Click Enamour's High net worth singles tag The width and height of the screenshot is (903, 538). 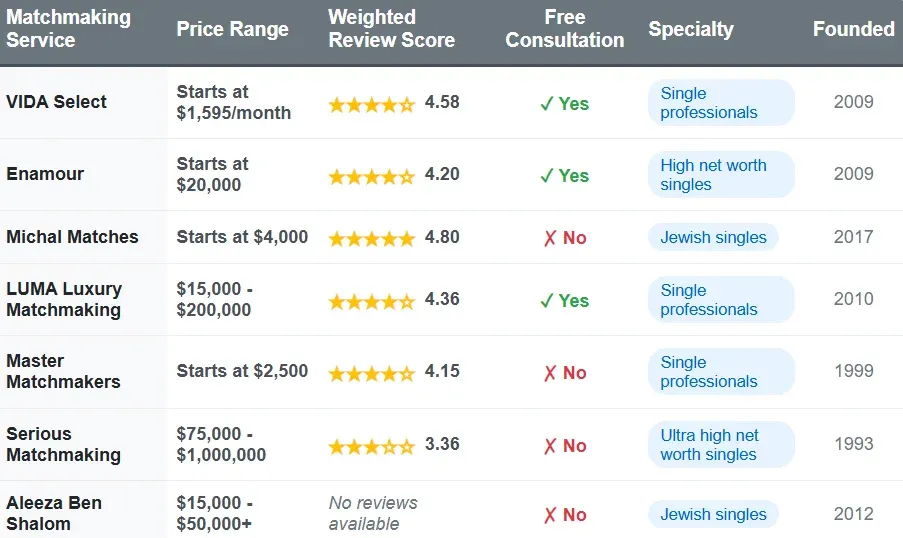pyautogui.click(x=720, y=175)
